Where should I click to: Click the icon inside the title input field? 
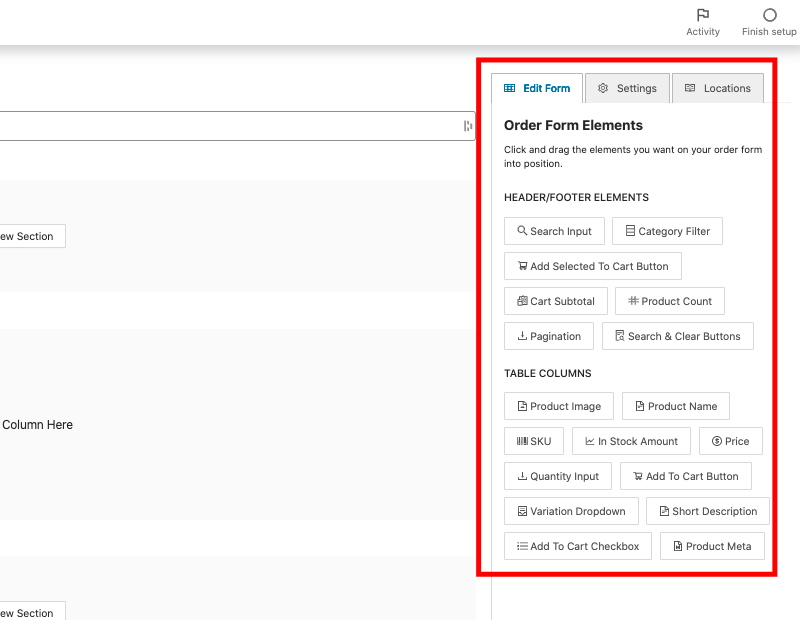click(x=467, y=126)
